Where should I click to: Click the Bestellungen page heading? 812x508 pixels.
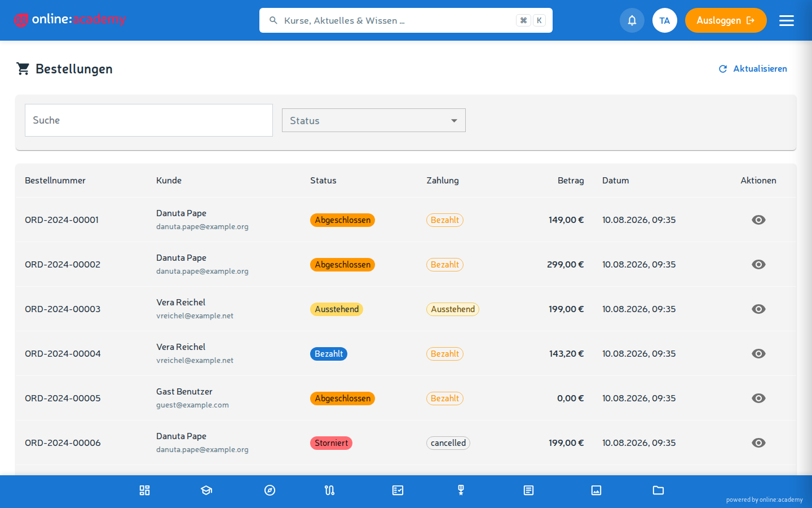tap(74, 69)
